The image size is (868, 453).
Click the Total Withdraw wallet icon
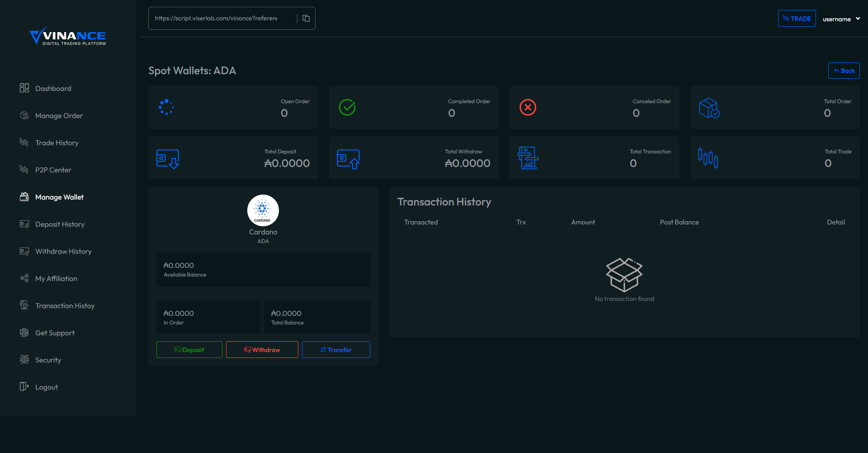[x=348, y=159]
